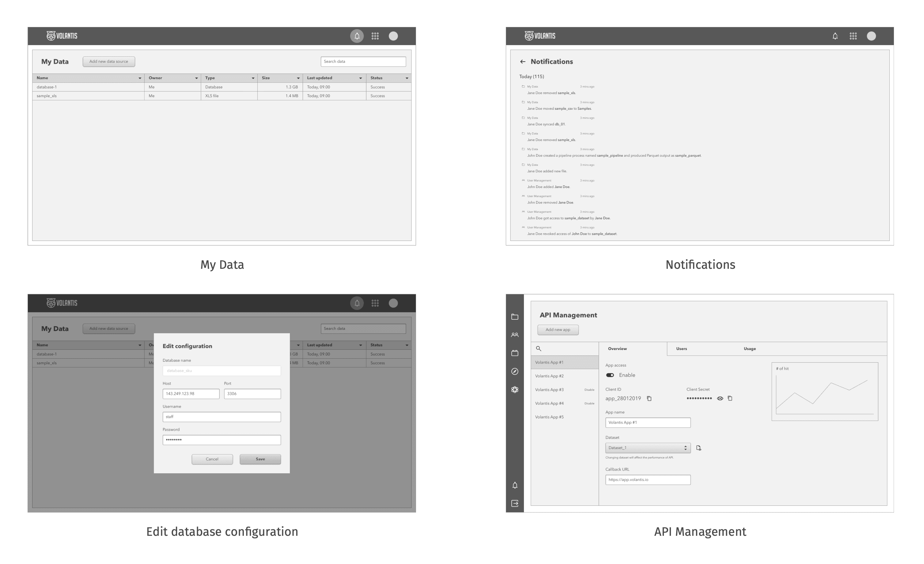Click Save in Edit configuration dialog
This screenshot has width=924, height=564.
(260, 459)
